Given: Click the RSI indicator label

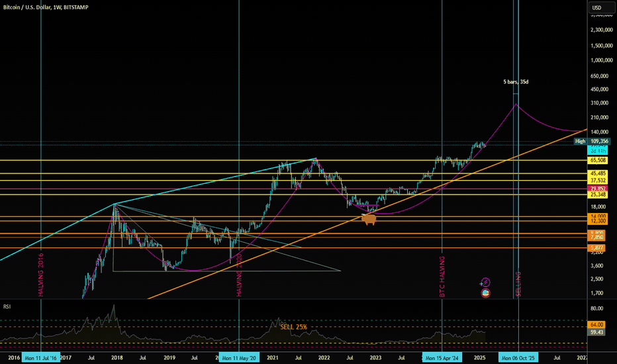Looking at the screenshot, I should 7,306.
